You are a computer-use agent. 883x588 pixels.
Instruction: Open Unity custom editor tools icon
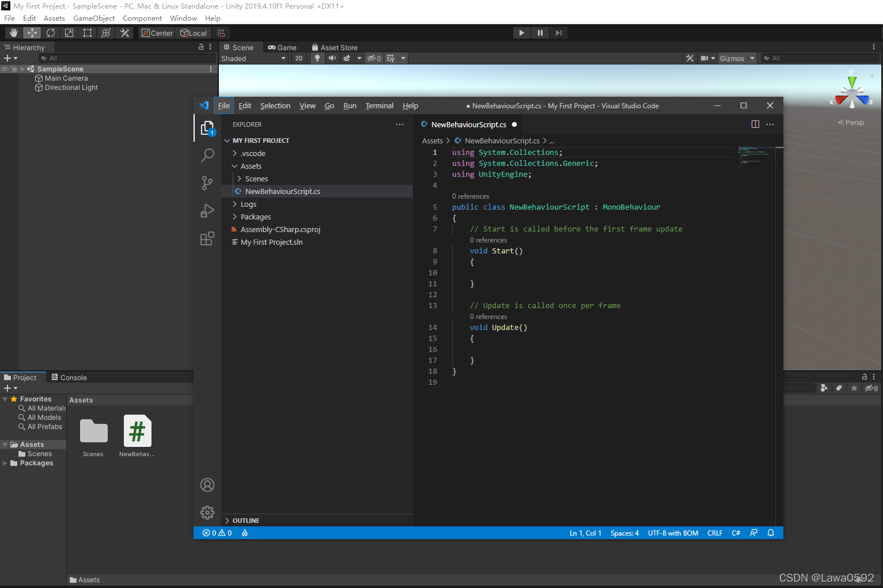point(124,33)
